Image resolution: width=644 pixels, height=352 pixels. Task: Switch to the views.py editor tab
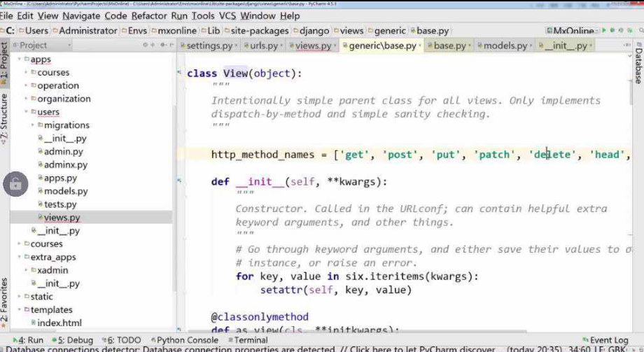[313, 45]
